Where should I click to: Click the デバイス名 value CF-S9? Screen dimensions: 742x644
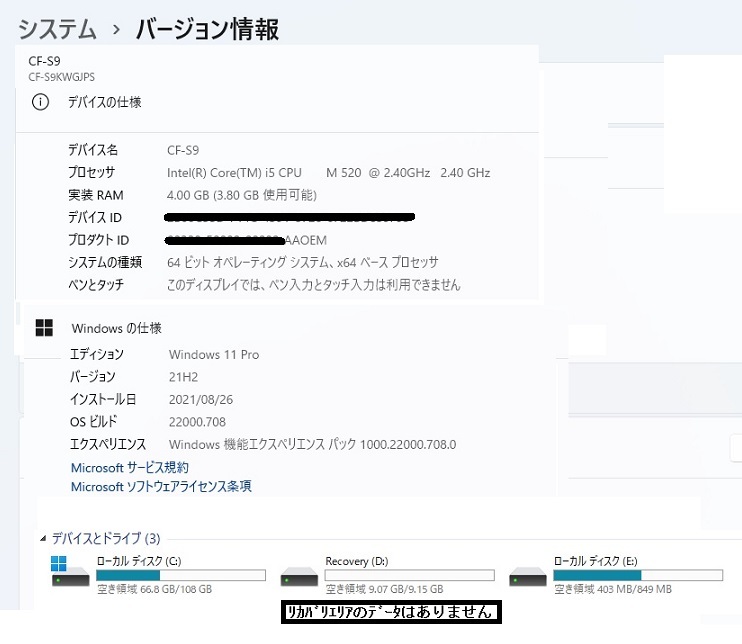(x=183, y=150)
